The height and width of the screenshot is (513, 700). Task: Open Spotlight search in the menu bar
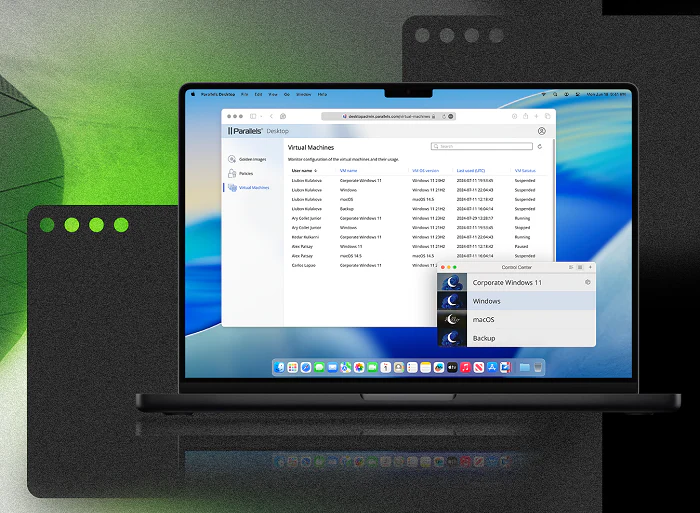[x=555, y=94]
